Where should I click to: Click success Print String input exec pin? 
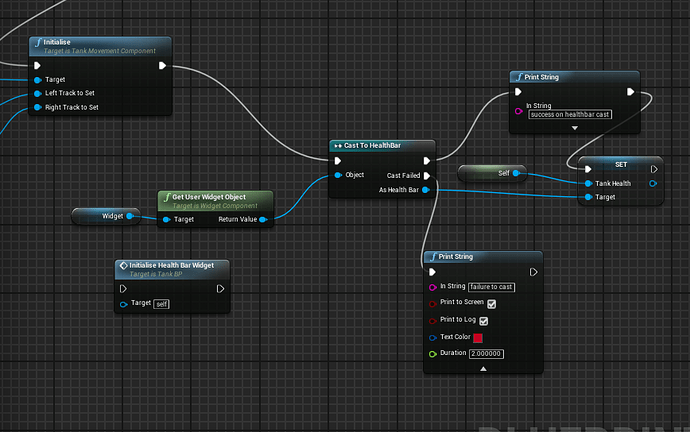pos(518,92)
